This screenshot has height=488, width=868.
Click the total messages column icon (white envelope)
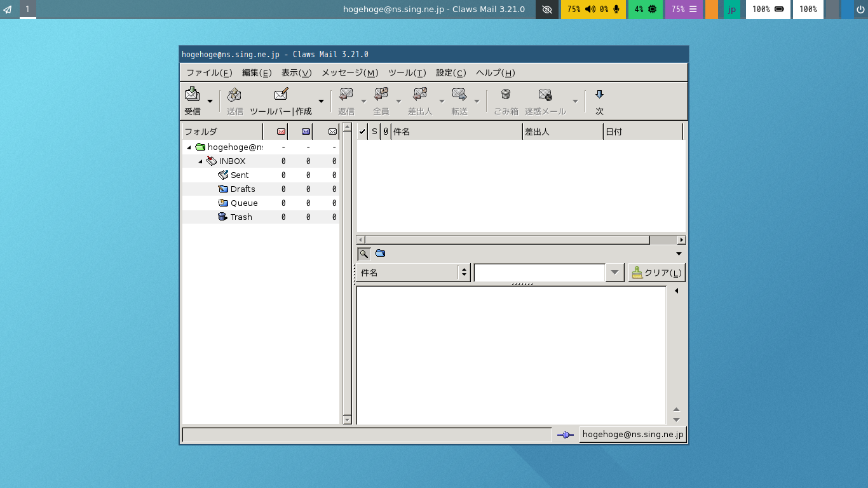pos(332,132)
